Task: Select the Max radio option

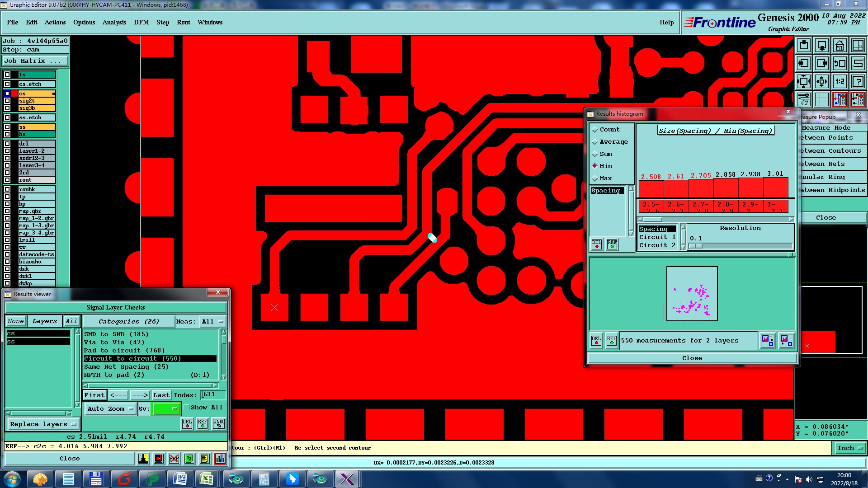Action: 595,178
